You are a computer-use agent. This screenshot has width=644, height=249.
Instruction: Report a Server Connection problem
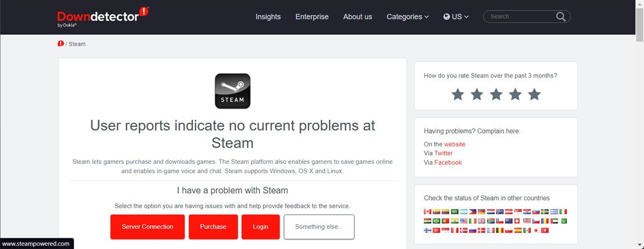click(x=148, y=226)
